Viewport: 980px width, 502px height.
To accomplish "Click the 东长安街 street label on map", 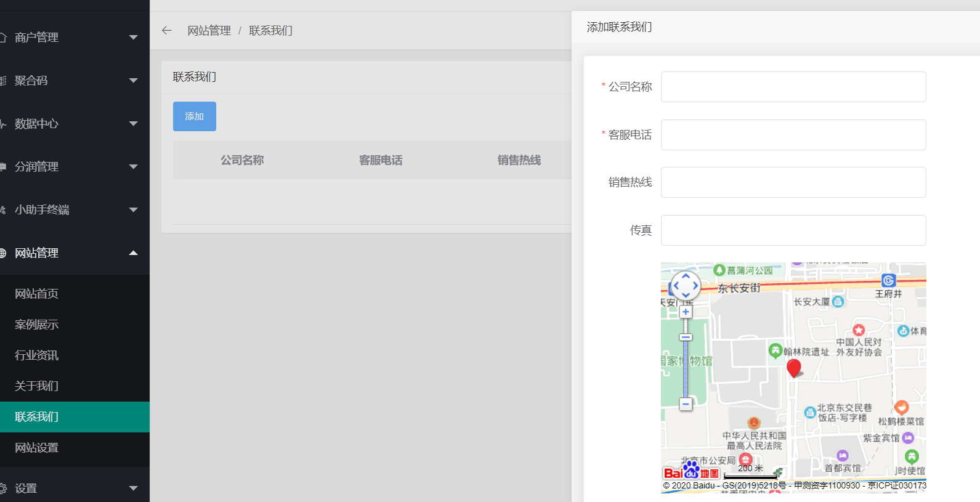I will [x=739, y=288].
